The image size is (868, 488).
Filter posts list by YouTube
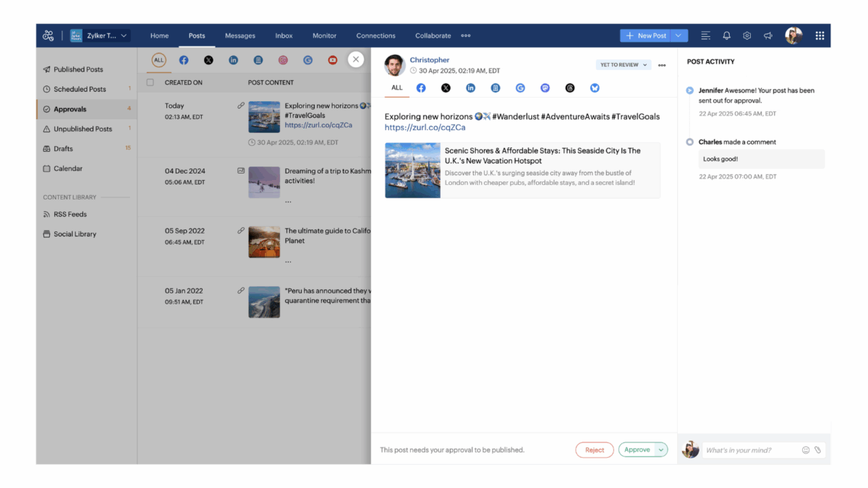333,60
